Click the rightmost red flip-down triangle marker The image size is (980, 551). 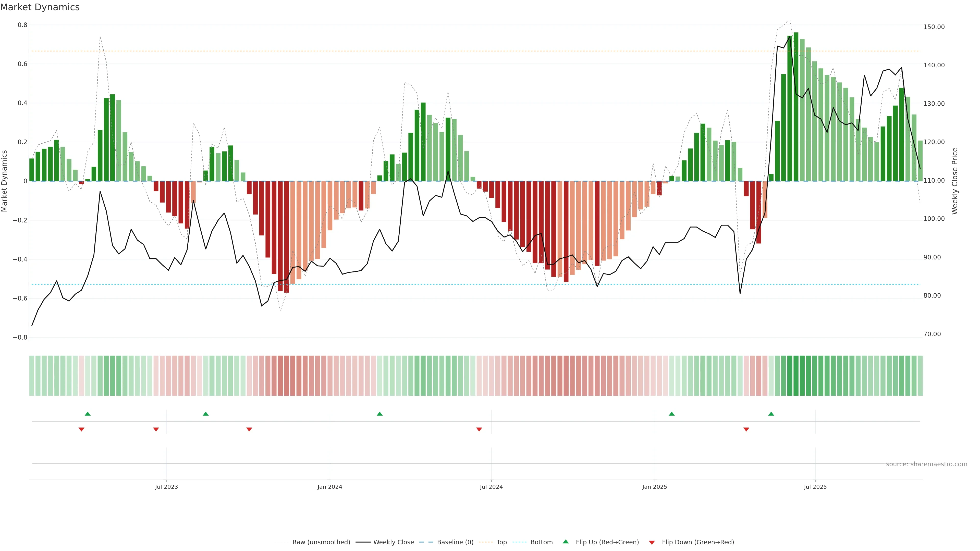click(746, 429)
